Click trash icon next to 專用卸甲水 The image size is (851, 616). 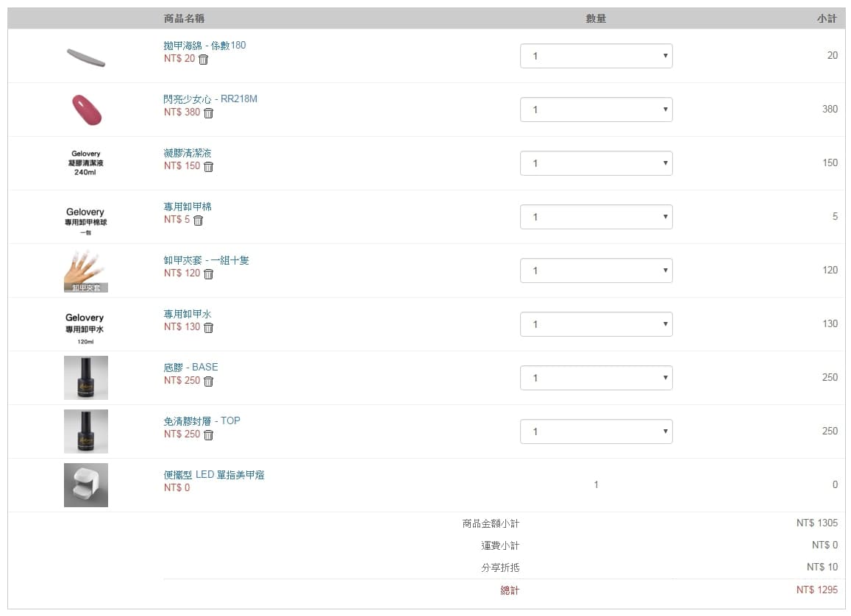pos(209,328)
